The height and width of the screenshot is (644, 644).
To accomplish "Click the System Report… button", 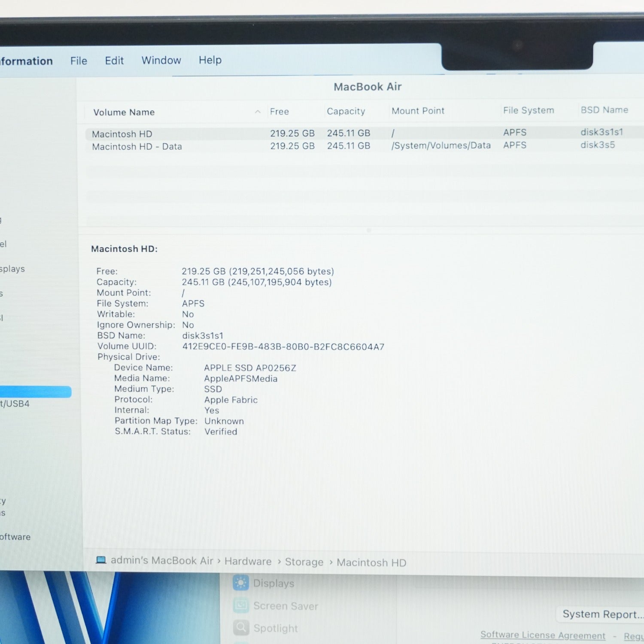I will [602, 614].
